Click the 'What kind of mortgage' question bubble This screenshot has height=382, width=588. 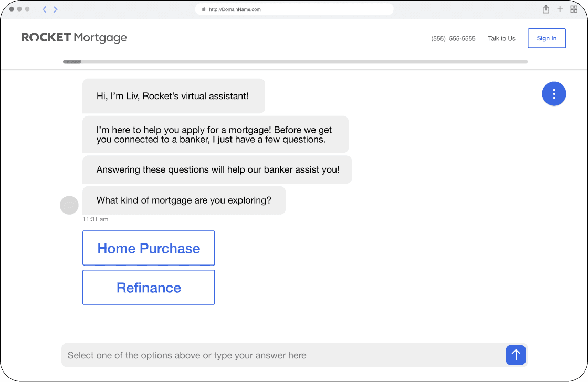coord(184,200)
